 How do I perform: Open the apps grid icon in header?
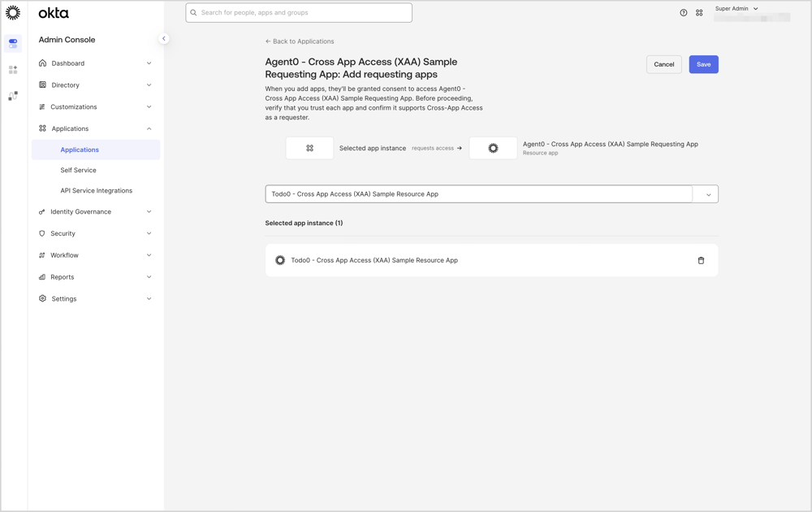tap(699, 13)
